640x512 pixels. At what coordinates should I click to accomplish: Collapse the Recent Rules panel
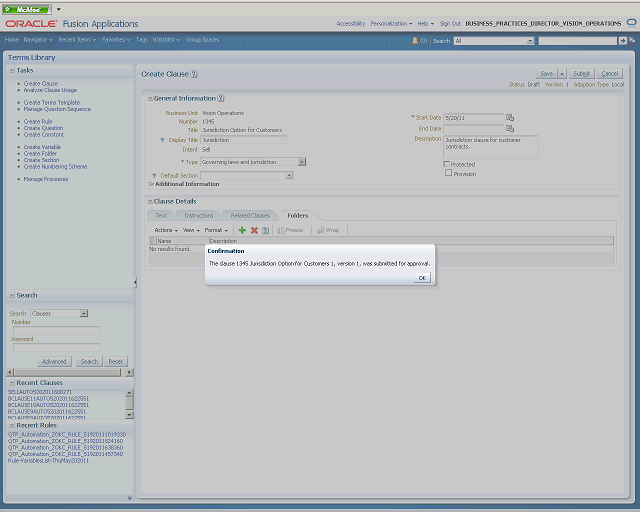click(x=12, y=425)
